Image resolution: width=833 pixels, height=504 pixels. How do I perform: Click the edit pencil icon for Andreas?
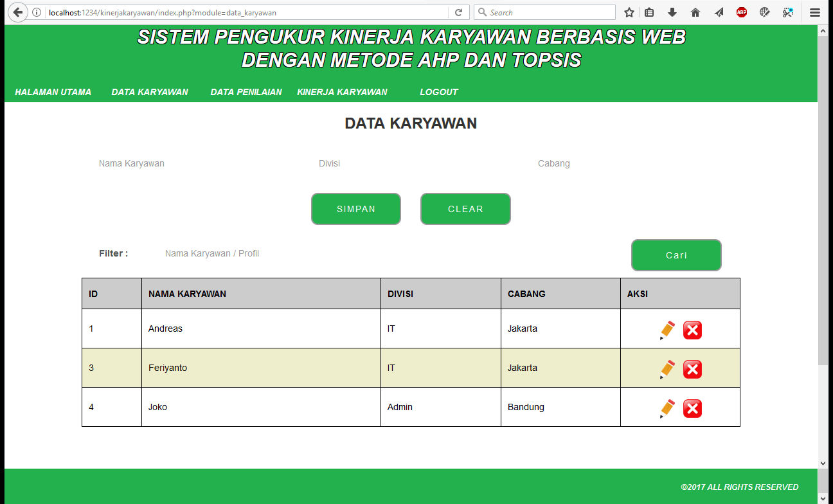tap(667, 330)
